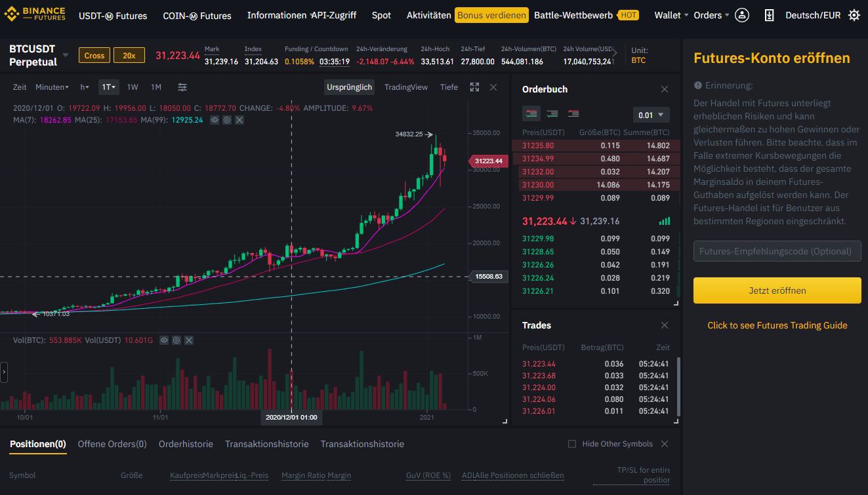Click the Jetzt eröffnen button

(777, 290)
